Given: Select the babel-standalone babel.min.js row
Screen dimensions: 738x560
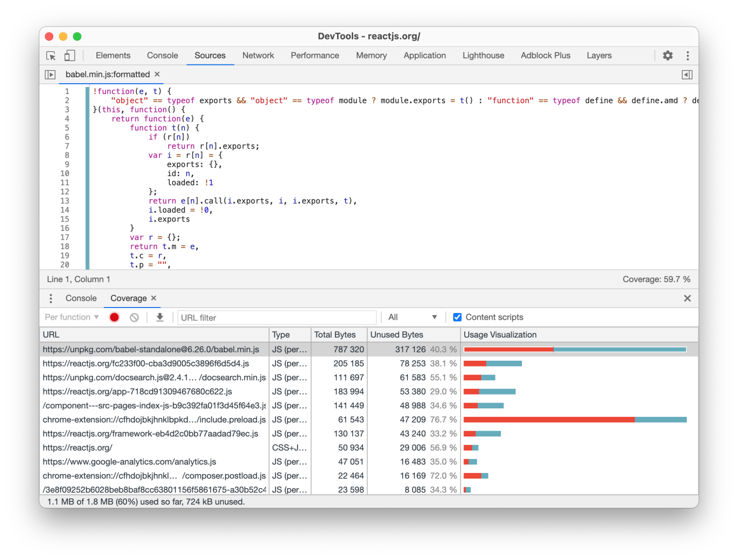Looking at the screenshot, I should pos(369,349).
